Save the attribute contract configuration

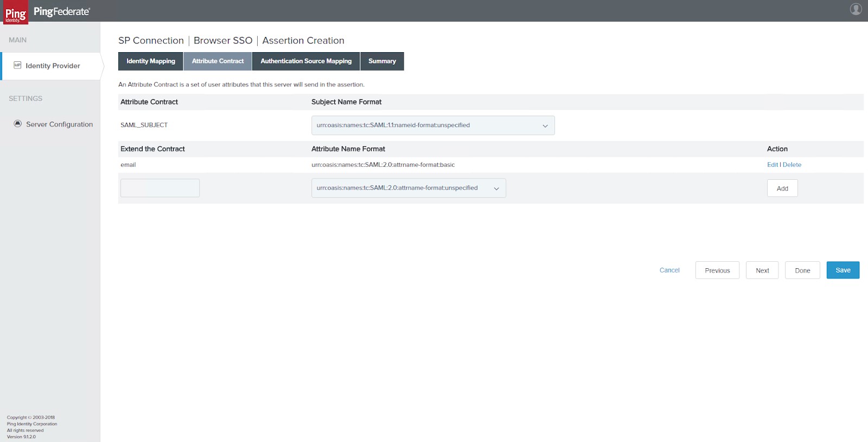point(843,270)
